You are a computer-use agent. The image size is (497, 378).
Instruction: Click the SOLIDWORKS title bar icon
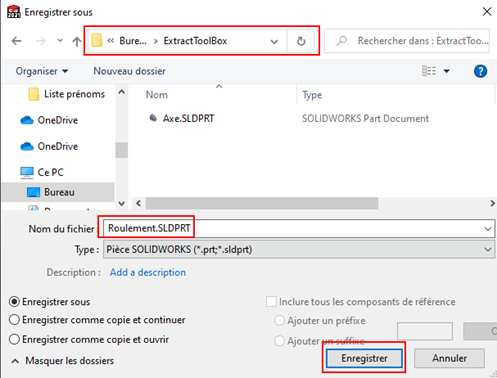(14, 12)
